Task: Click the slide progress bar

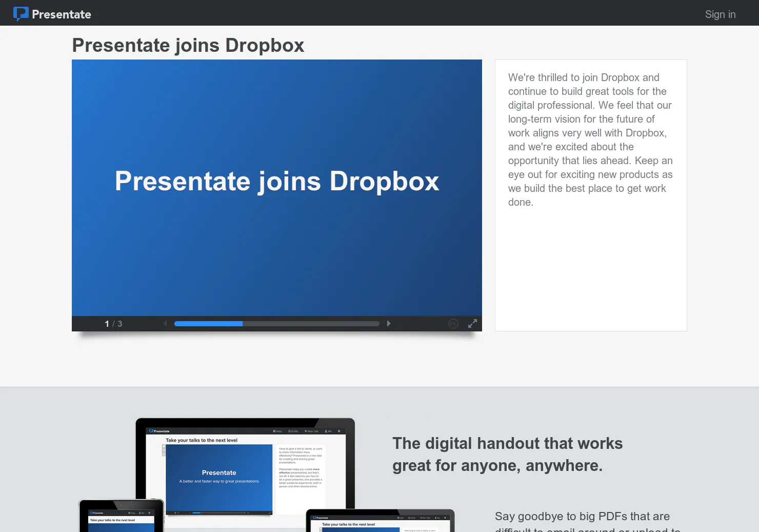Action: tap(277, 324)
